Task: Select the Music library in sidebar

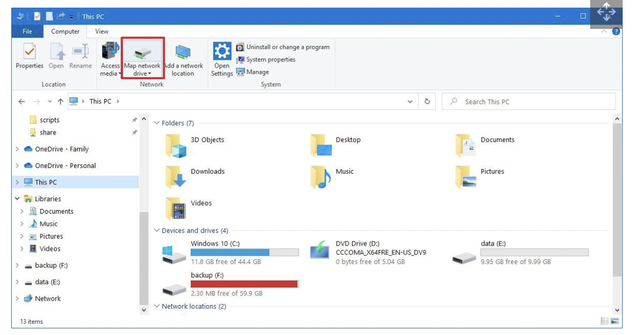Action: point(43,224)
